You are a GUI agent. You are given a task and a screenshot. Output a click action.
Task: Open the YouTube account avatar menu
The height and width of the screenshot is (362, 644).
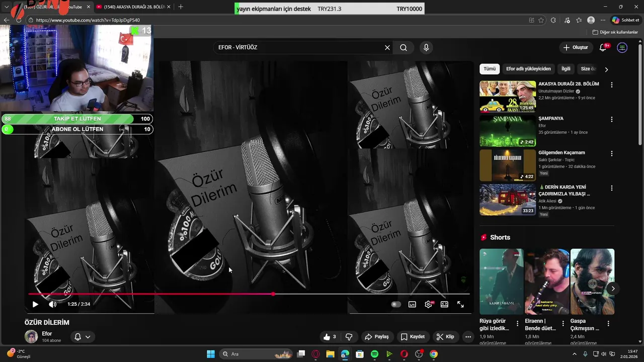coord(622,48)
